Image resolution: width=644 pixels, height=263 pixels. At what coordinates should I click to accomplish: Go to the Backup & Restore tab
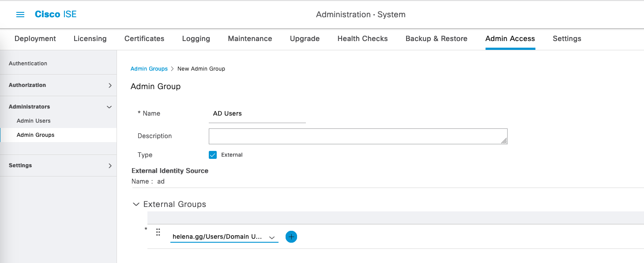click(x=436, y=39)
